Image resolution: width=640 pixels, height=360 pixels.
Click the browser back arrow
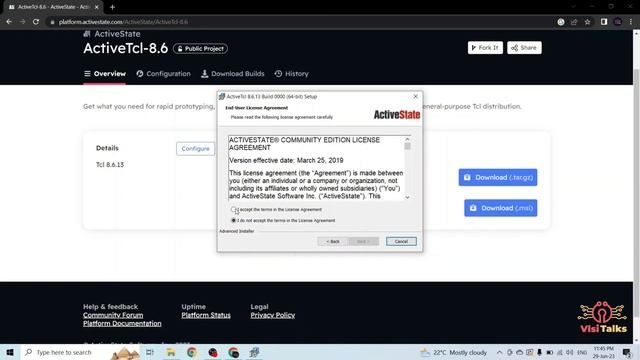click(9, 22)
